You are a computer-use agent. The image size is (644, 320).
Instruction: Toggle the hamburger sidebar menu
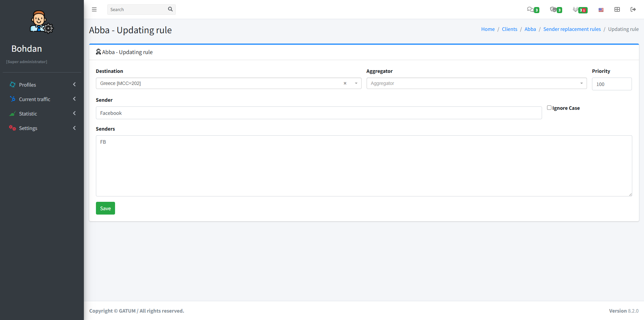tap(94, 9)
